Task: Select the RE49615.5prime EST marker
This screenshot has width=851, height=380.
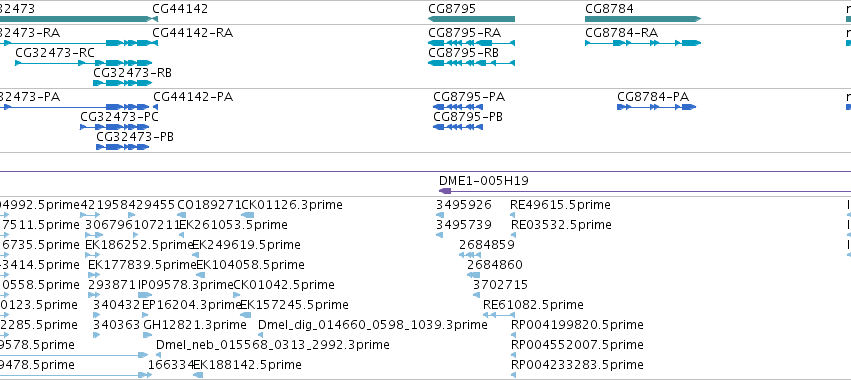Action: 513,215
